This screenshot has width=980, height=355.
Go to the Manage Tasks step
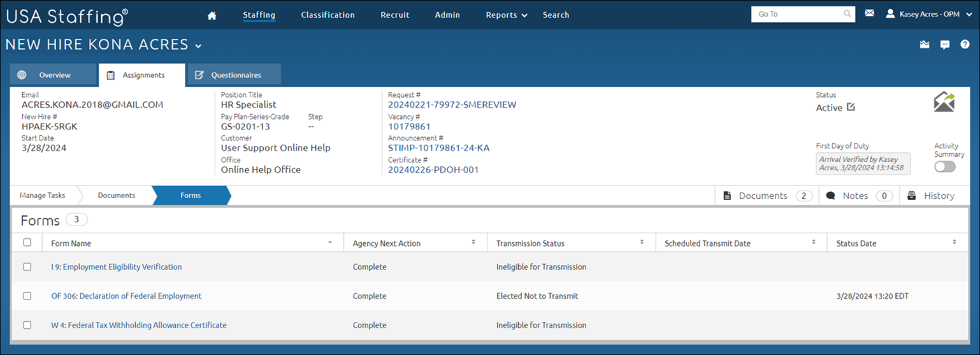coord(43,196)
